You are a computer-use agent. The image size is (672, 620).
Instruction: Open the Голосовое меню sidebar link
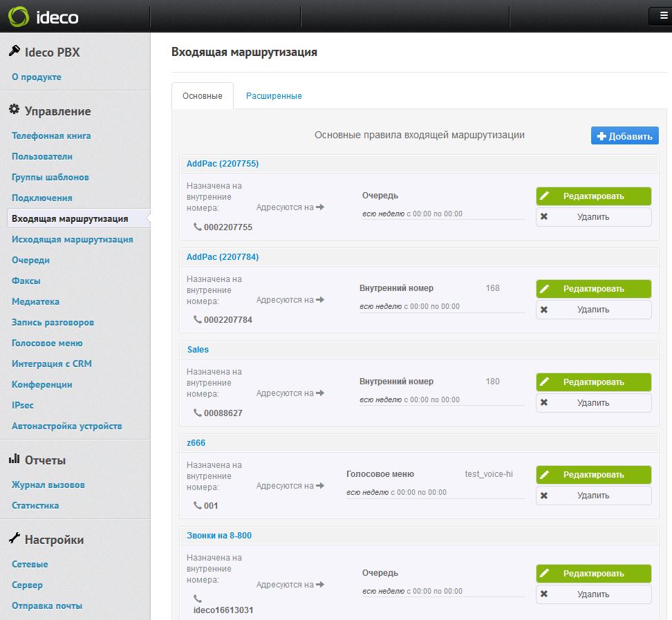click(x=47, y=343)
